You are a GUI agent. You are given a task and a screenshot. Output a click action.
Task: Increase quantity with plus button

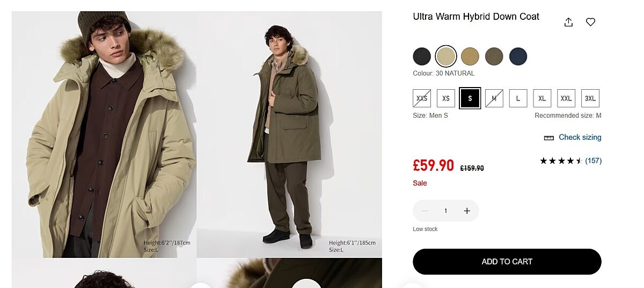click(x=467, y=211)
